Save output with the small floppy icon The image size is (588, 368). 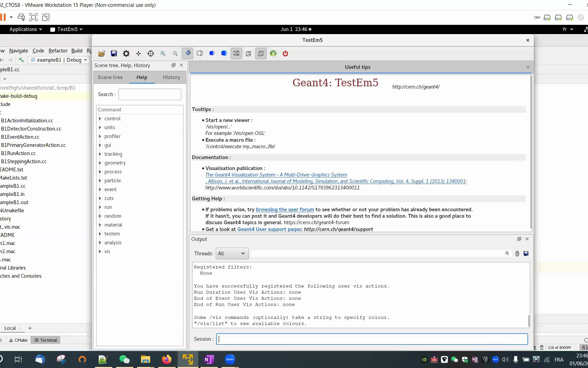tap(526, 254)
